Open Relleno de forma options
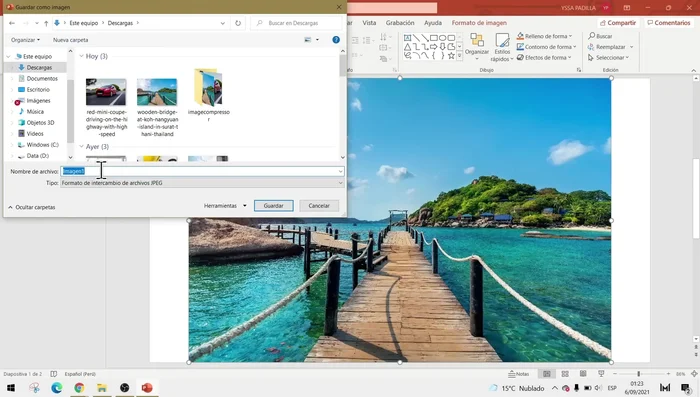 click(545, 36)
